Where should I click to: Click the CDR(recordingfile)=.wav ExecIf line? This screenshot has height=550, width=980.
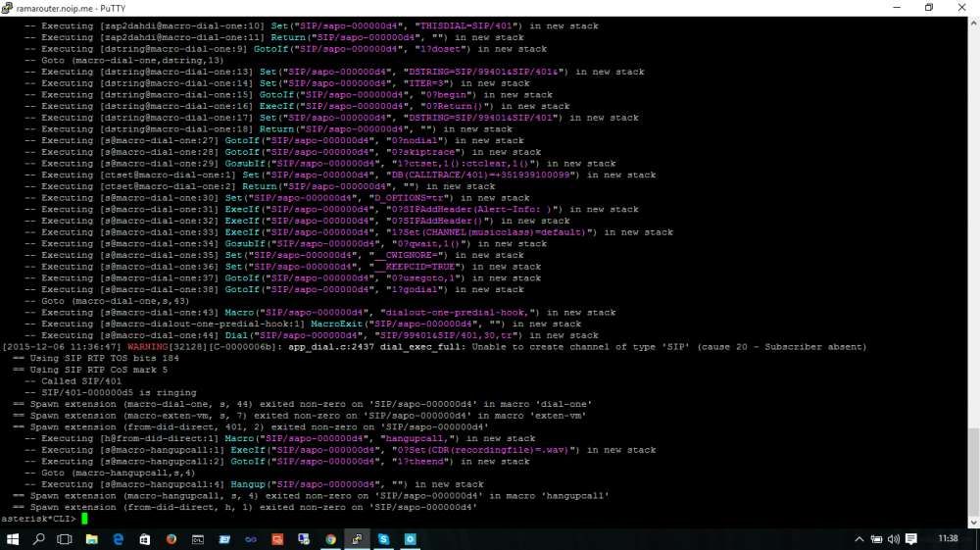[340, 450]
